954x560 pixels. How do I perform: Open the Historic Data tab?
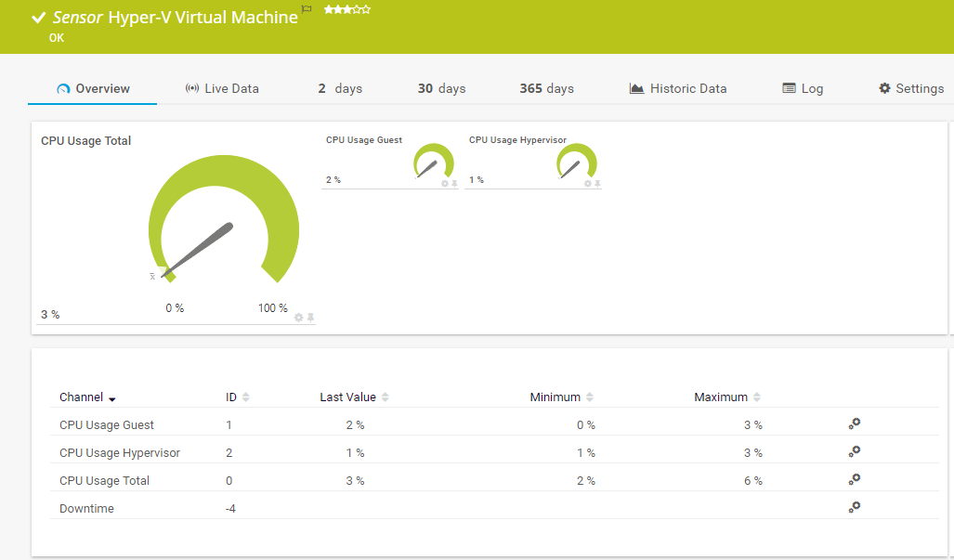point(678,88)
